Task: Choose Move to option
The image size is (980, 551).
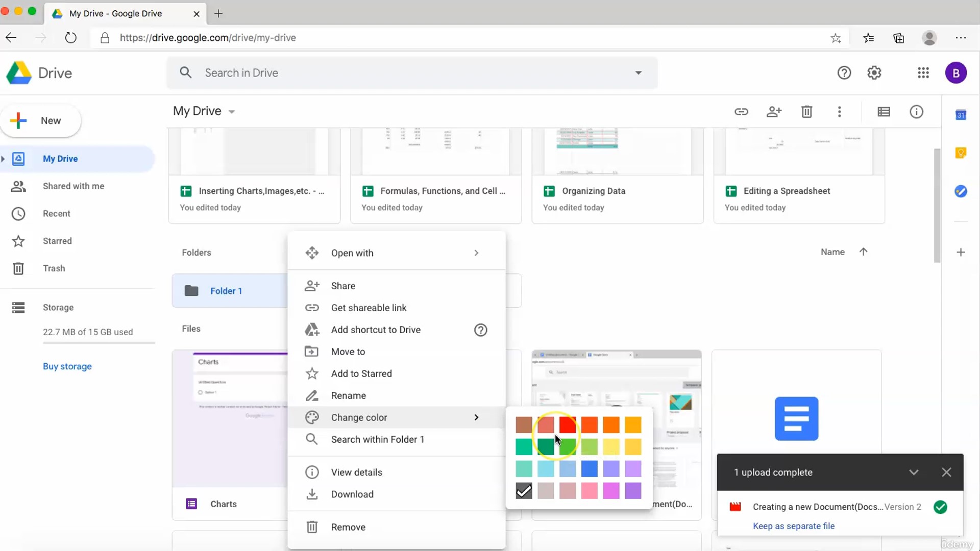Action: (x=397, y=352)
